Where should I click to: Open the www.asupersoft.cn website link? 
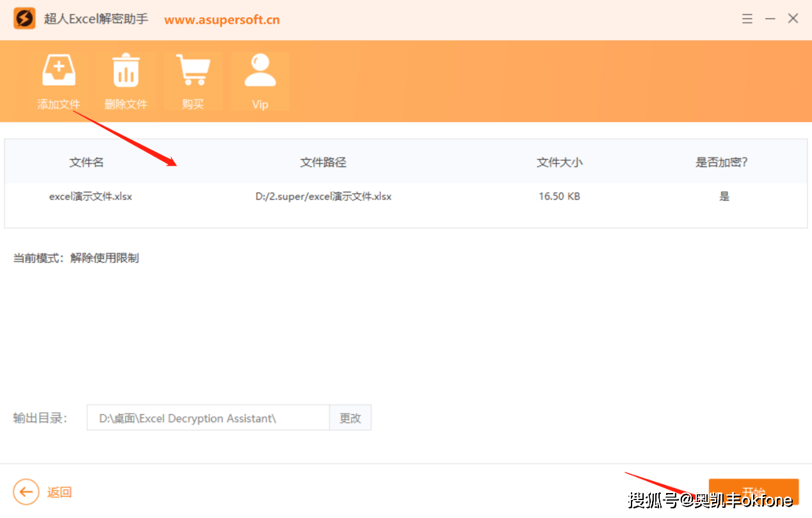click(221, 20)
